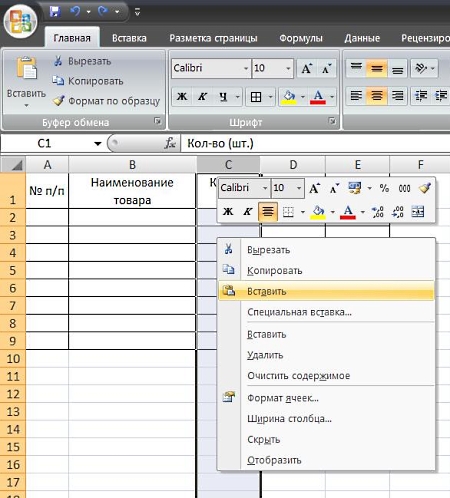Click the borders icon in ribbon font group
The height and width of the screenshot is (498, 450).
coord(256,97)
